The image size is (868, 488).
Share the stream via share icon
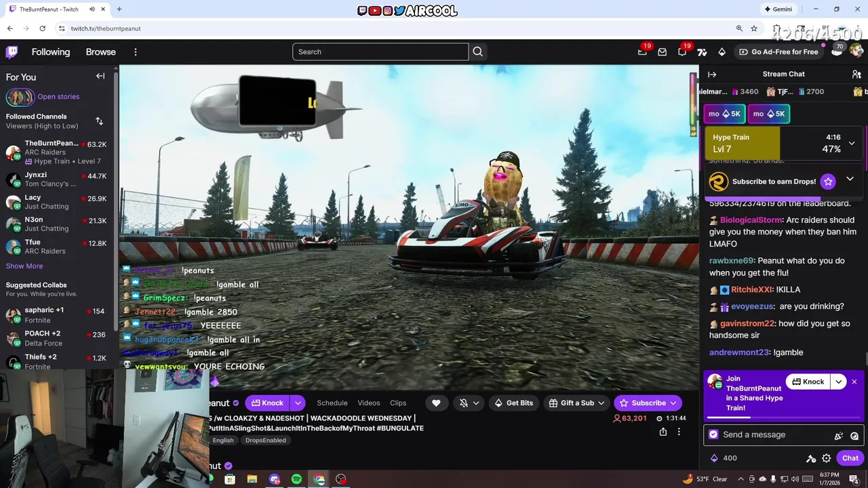pyautogui.click(x=663, y=432)
